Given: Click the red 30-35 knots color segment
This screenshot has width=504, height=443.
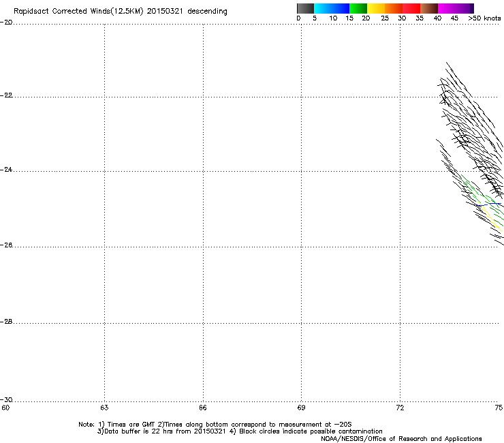Looking at the screenshot, I should (411, 8).
